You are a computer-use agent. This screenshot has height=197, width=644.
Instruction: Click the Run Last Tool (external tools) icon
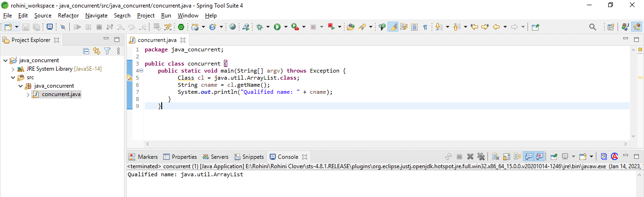[x=295, y=27]
